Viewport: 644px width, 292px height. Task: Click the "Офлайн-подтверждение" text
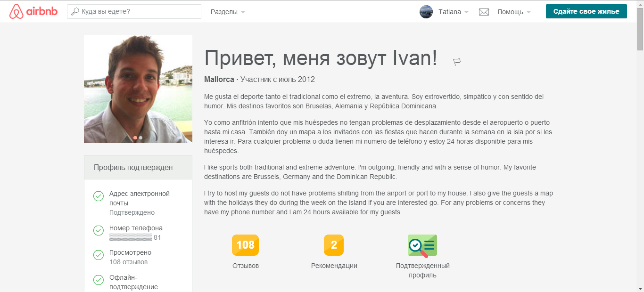pos(133,282)
